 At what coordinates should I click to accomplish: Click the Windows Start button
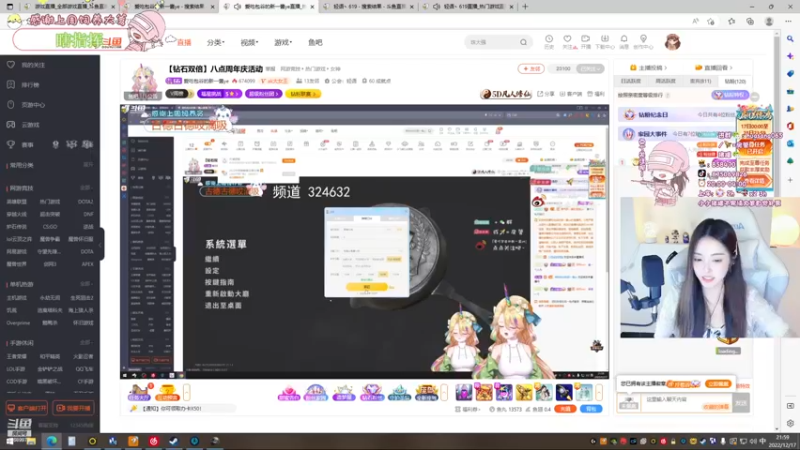click(x=10, y=441)
